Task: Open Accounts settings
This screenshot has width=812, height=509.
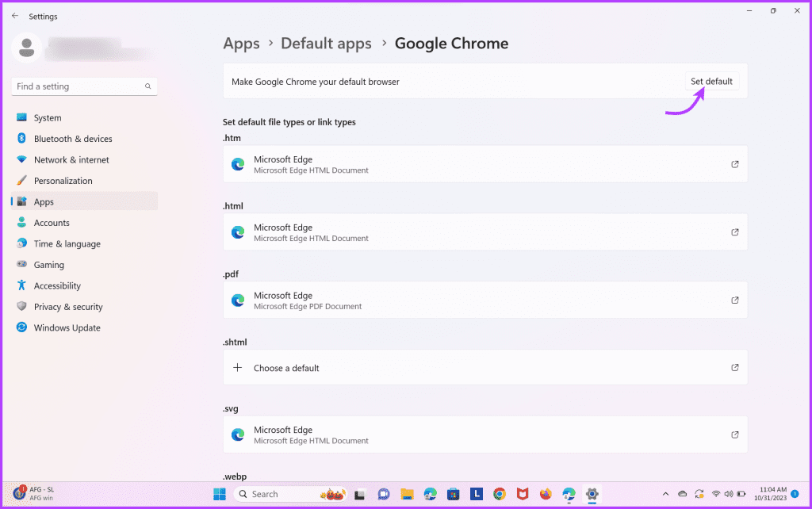Action: click(84, 223)
